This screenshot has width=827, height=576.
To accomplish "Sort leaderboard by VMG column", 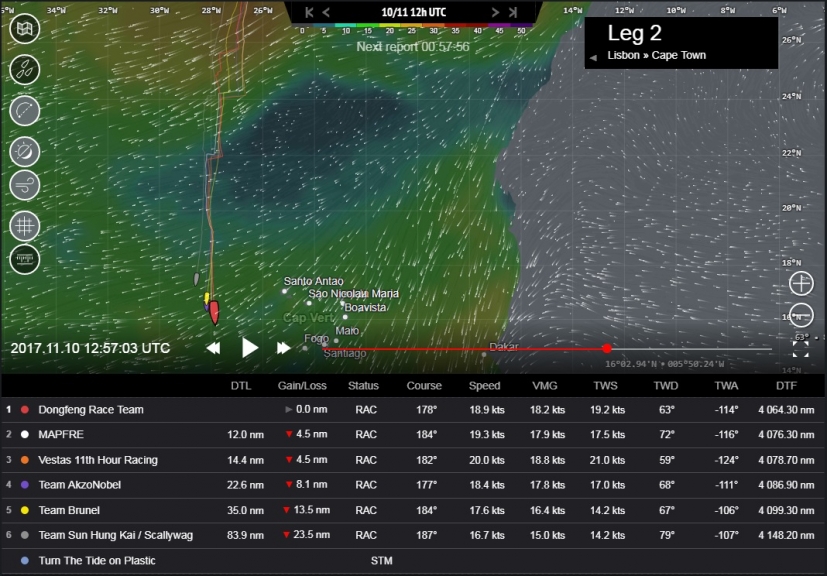I will [x=545, y=386].
